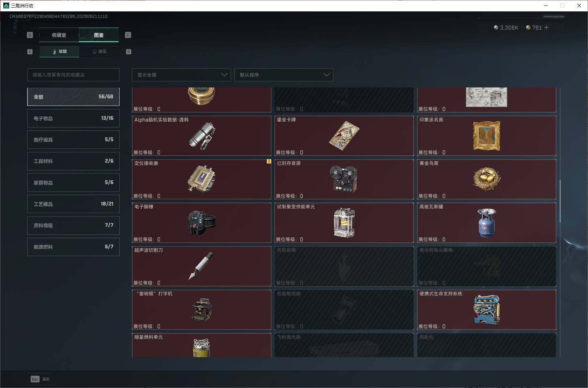Select the 限定 sub-tab
588x388 pixels.
(x=99, y=52)
